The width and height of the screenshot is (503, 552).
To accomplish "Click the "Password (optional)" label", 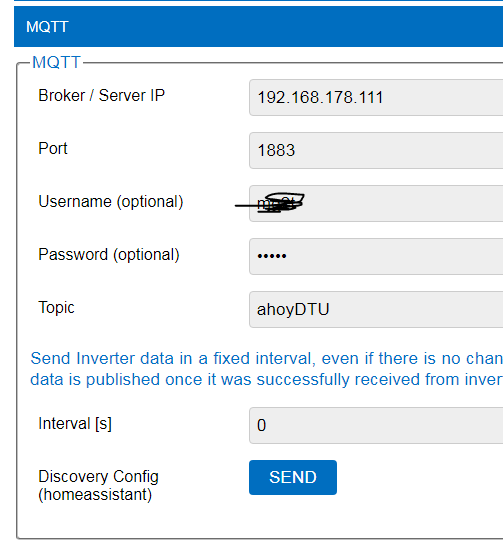I will 109,255.
